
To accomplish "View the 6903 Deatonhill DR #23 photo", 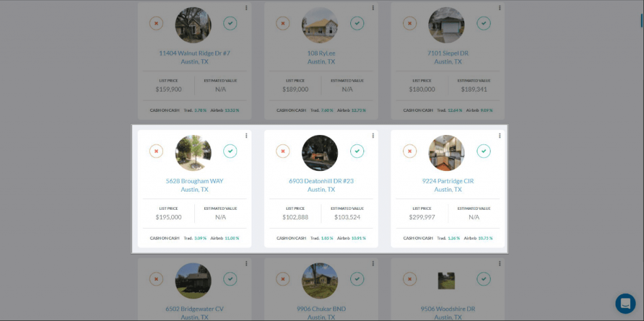I will (320, 153).
